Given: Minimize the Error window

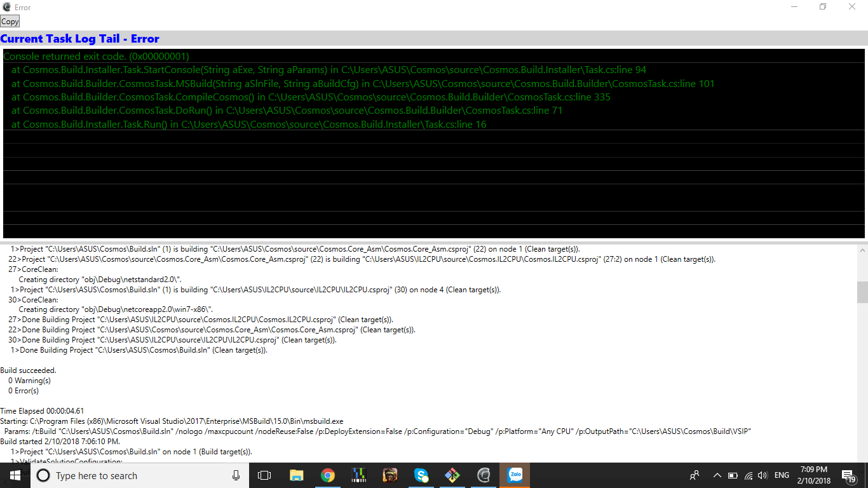Looking at the screenshot, I should 795,7.
